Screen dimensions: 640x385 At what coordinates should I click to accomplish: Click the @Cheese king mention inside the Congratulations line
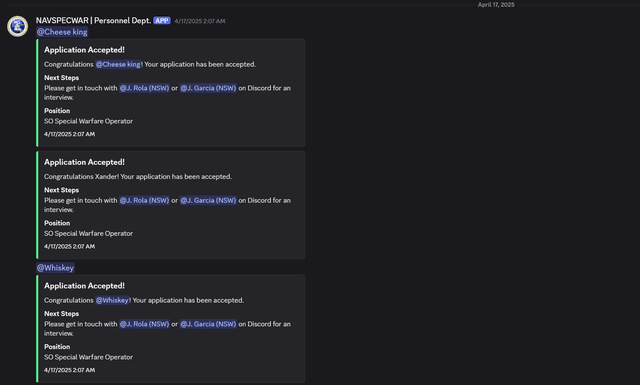(118, 64)
